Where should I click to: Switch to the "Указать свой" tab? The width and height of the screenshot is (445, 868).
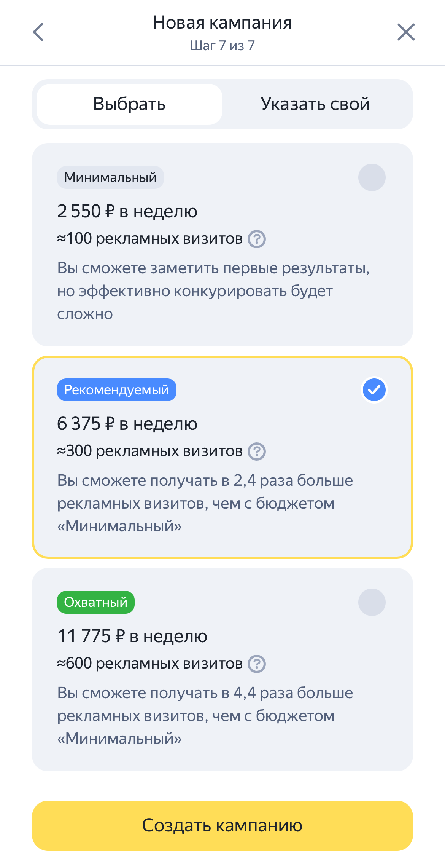click(x=315, y=104)
